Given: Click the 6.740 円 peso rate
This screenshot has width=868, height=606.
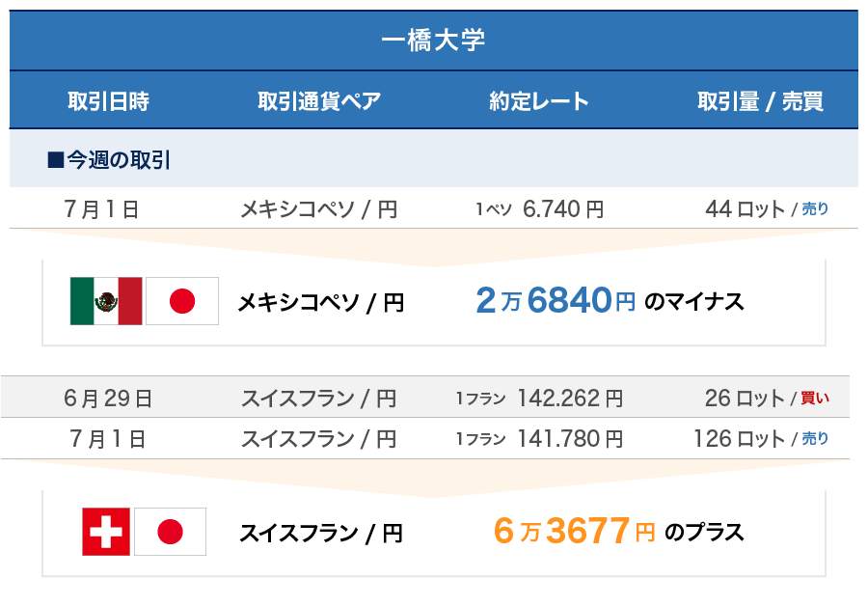Looking at the screenshot, I should pos(563,208).
